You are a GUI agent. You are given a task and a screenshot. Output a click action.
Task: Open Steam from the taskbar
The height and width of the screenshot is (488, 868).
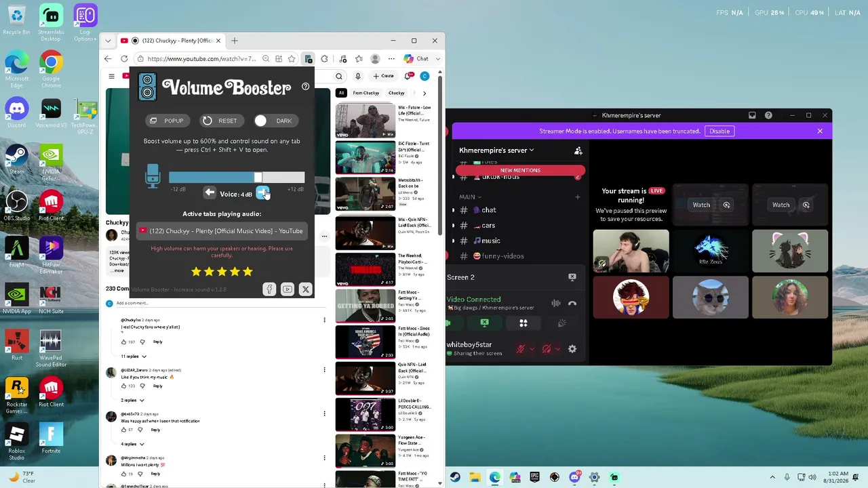[x=455, y=477]
